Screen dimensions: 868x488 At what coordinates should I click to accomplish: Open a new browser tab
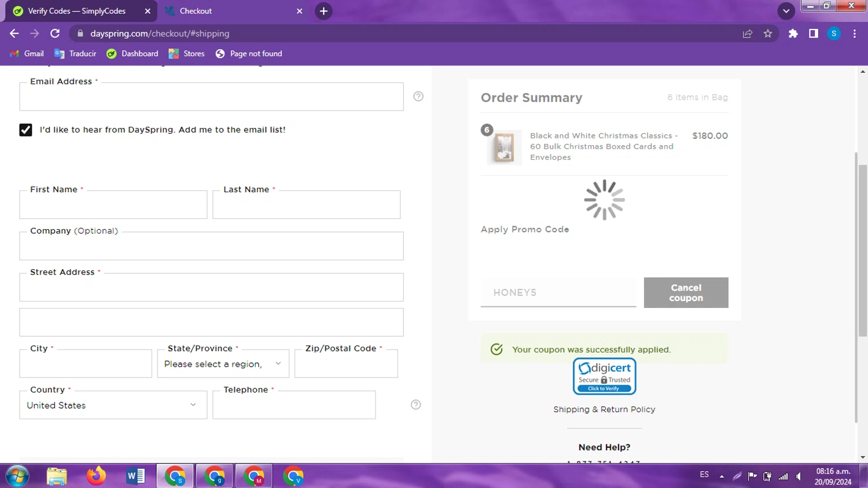(323, 11)
